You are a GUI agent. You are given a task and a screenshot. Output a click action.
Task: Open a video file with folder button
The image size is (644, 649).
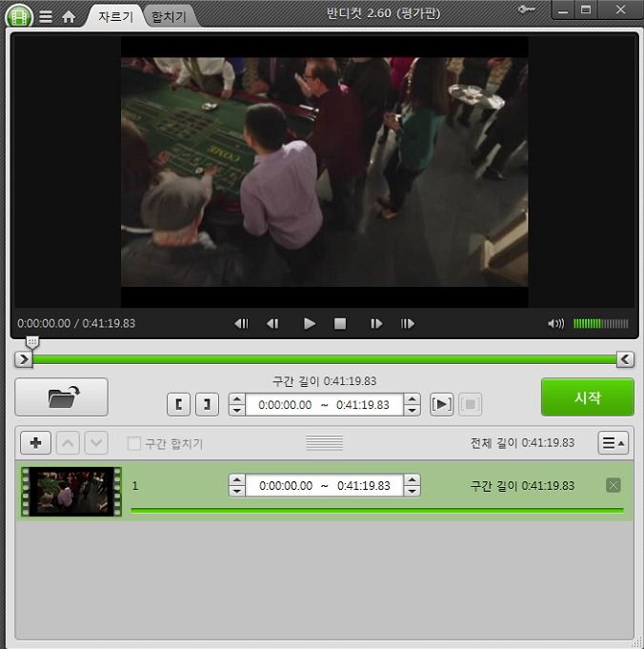tap(61, 397)
